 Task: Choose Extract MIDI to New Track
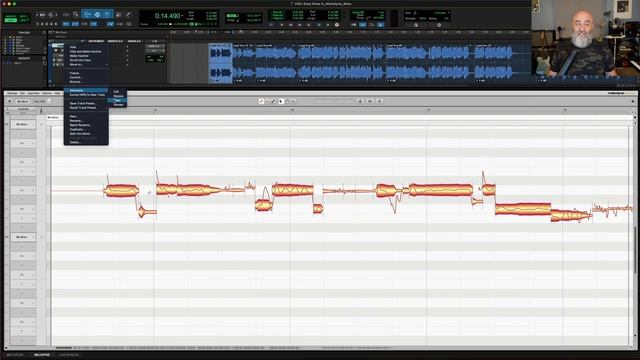(86, 95)
